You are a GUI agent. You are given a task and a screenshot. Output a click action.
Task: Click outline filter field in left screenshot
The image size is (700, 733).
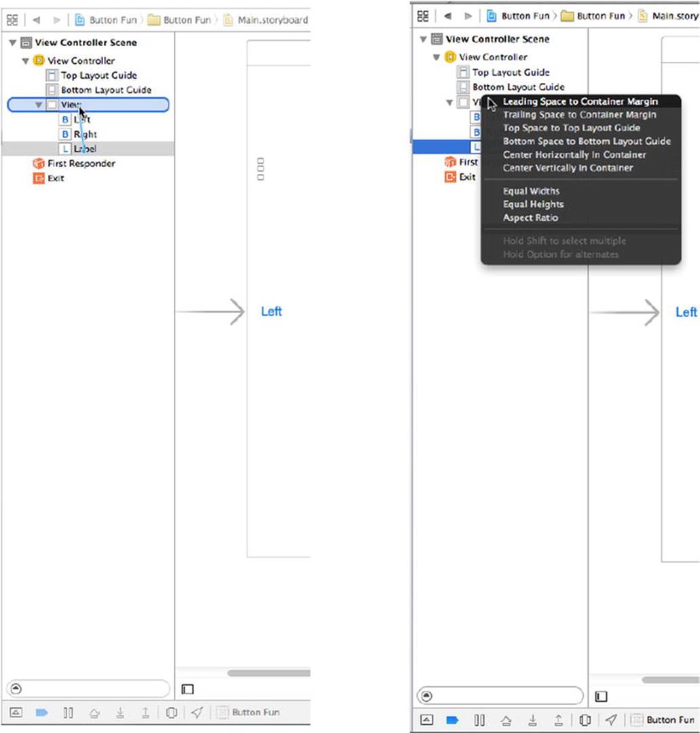(x=88, y=689)
